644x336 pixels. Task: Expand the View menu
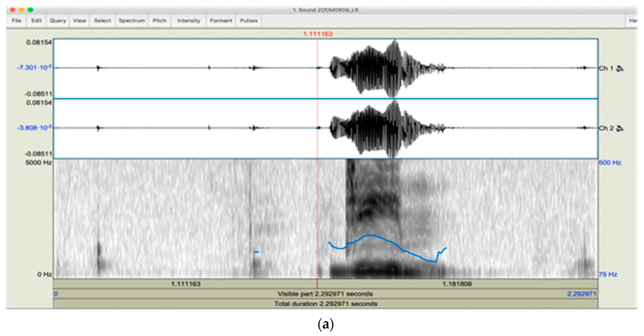click(x=79, y=21)
